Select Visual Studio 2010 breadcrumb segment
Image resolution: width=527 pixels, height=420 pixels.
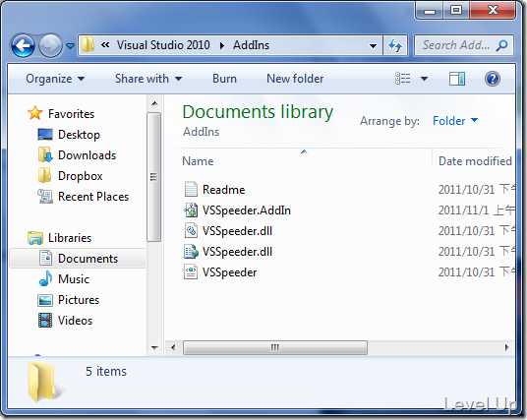163,45
